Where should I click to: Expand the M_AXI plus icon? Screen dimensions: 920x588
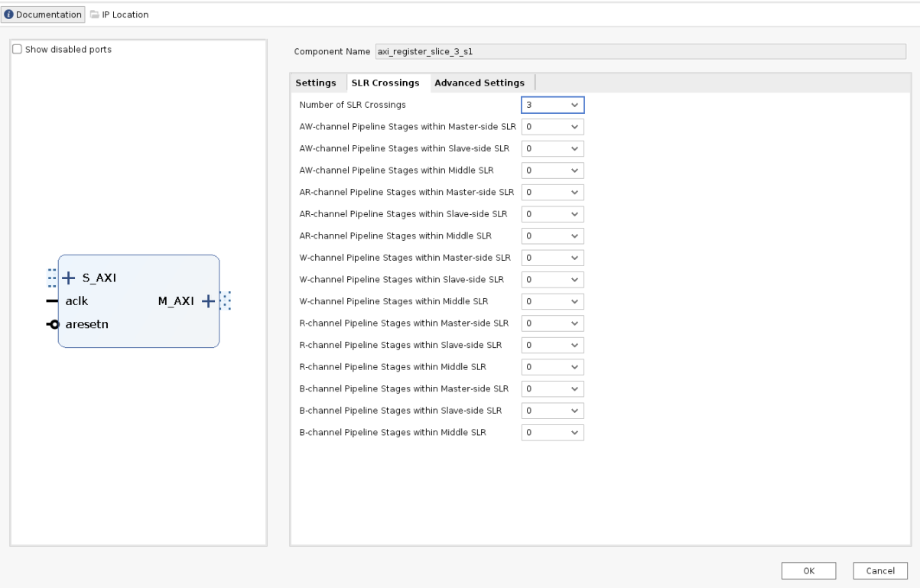click(x=207, y=301)
